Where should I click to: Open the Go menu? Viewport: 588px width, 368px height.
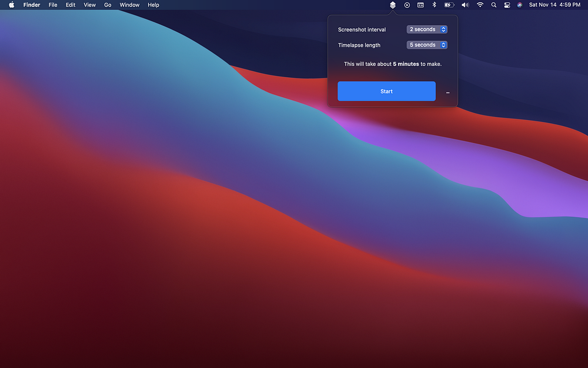[108, 5]
